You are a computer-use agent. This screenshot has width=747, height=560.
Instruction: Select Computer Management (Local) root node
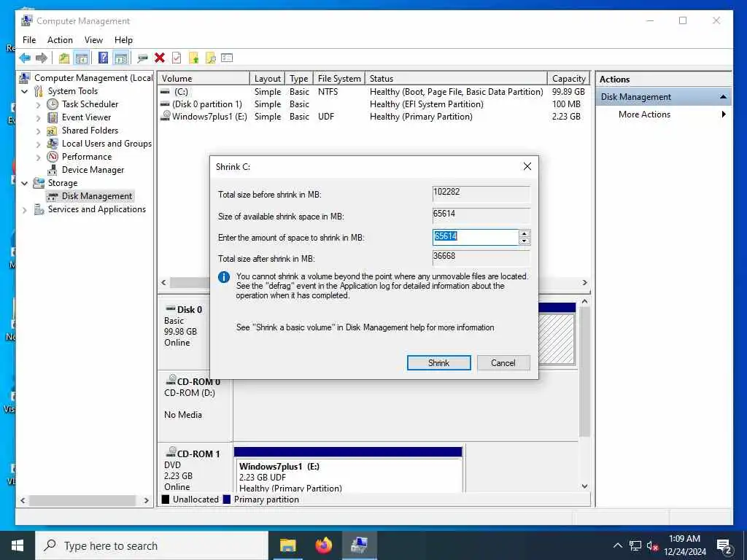click(x=93, y=77)
